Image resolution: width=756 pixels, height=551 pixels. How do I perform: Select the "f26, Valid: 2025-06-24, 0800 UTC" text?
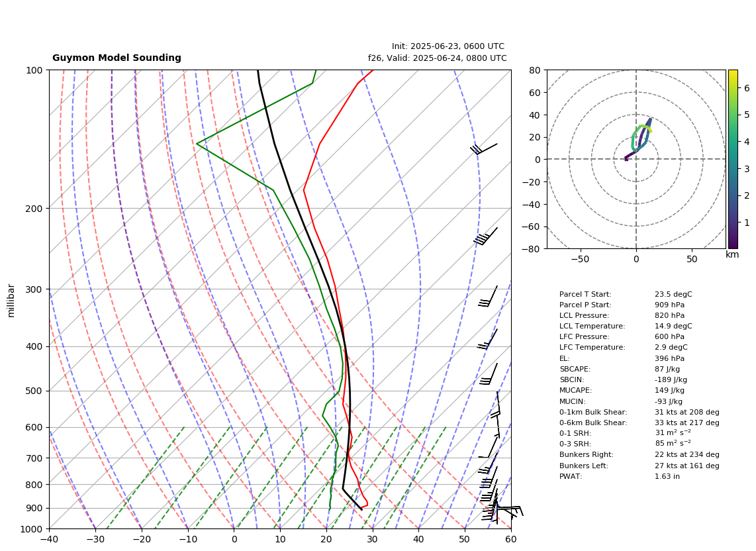(x=438, y=58)
